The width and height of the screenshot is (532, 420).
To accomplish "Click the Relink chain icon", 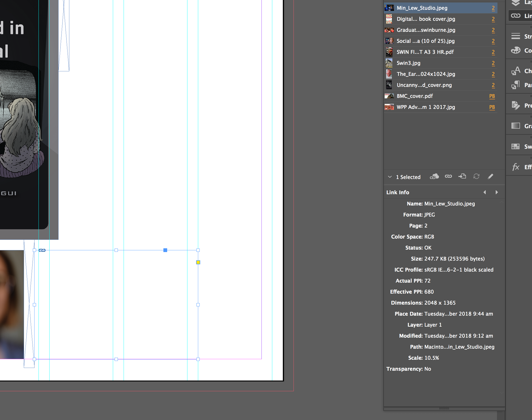I will pyautogui.click(x=448, y=176).
